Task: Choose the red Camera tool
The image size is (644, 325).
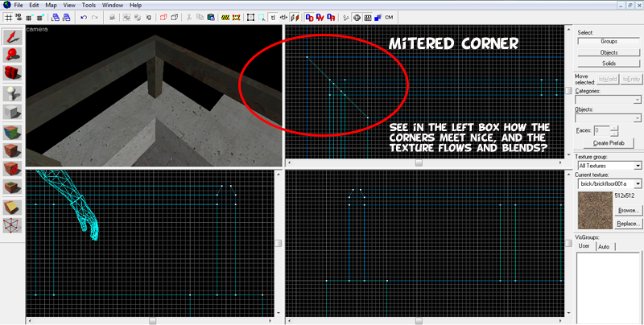Action: [12, 74]
